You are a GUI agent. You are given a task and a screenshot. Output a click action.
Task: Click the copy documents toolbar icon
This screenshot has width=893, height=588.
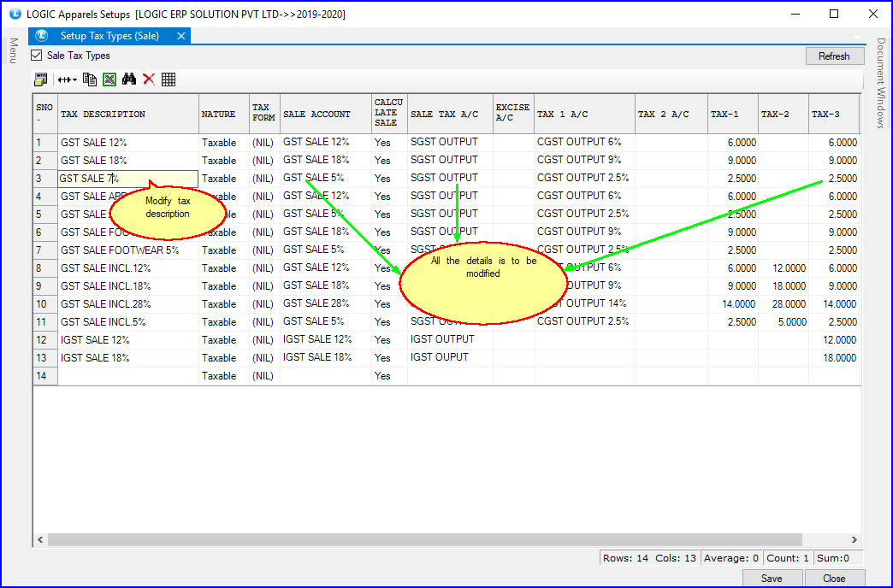coord(90,79)
